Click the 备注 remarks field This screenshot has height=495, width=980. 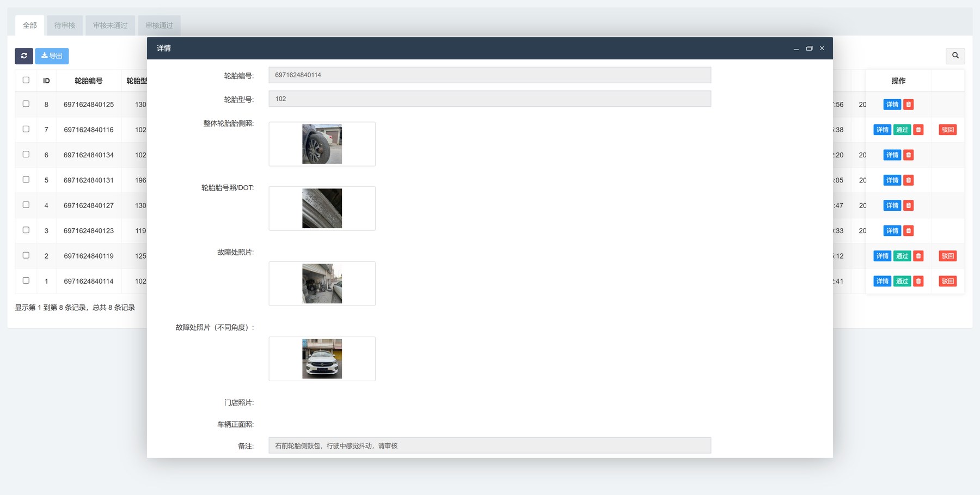click(x=490, y=445)
